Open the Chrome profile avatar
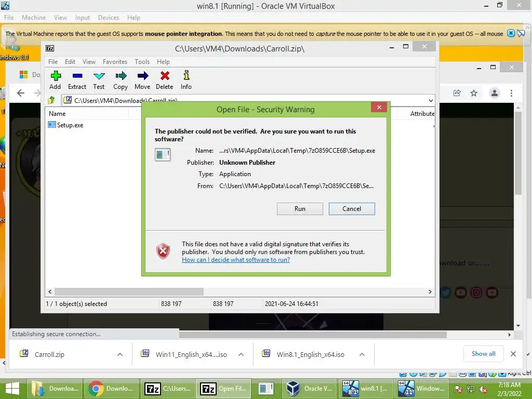Image resolution: width=532 pixels, height=399 pixels. (495, 93)
